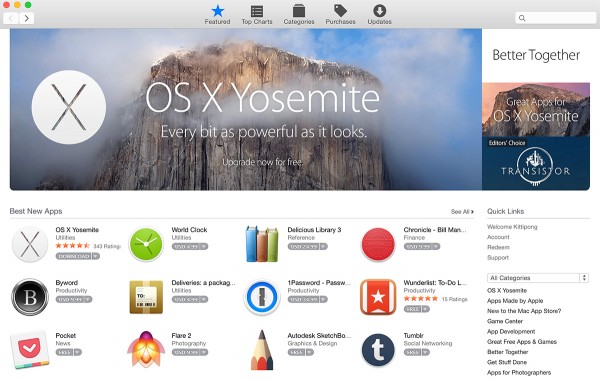Image resolution: width=600 pixels, height=381 pixels.
Task: Expand Chronicle price dropdown arrow
Action: (436, 246)
